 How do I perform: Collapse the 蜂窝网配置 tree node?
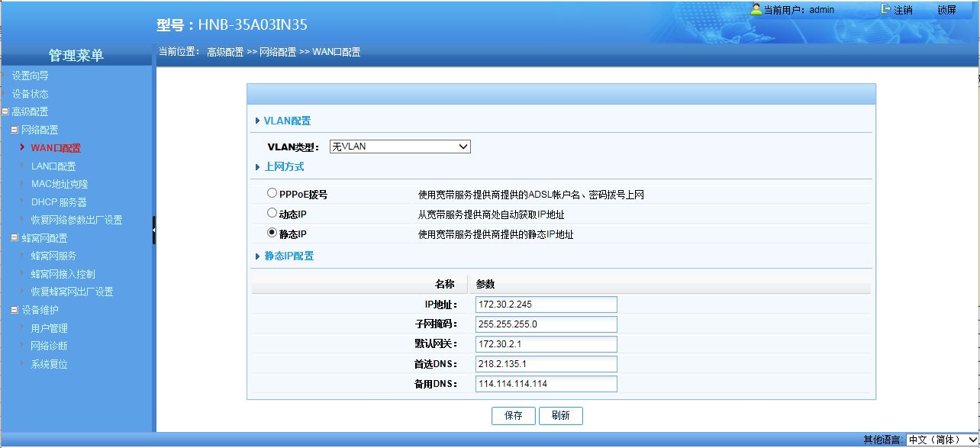15,238
